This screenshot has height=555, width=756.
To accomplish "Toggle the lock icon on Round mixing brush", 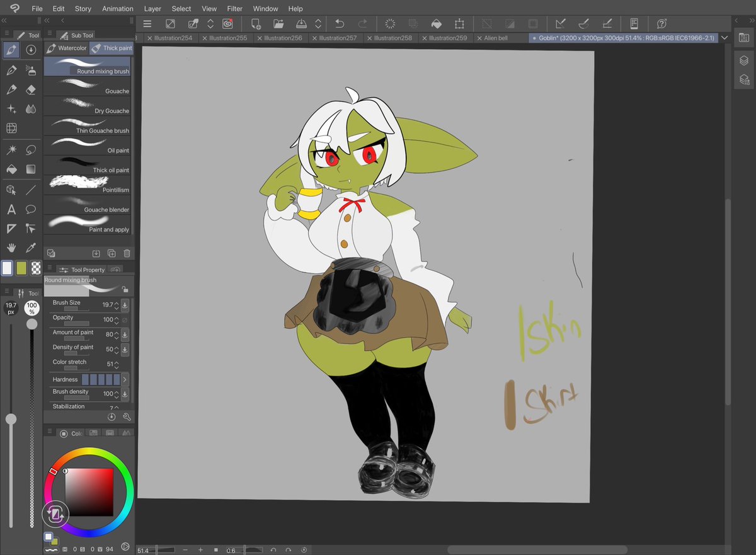I will (125, 289).
